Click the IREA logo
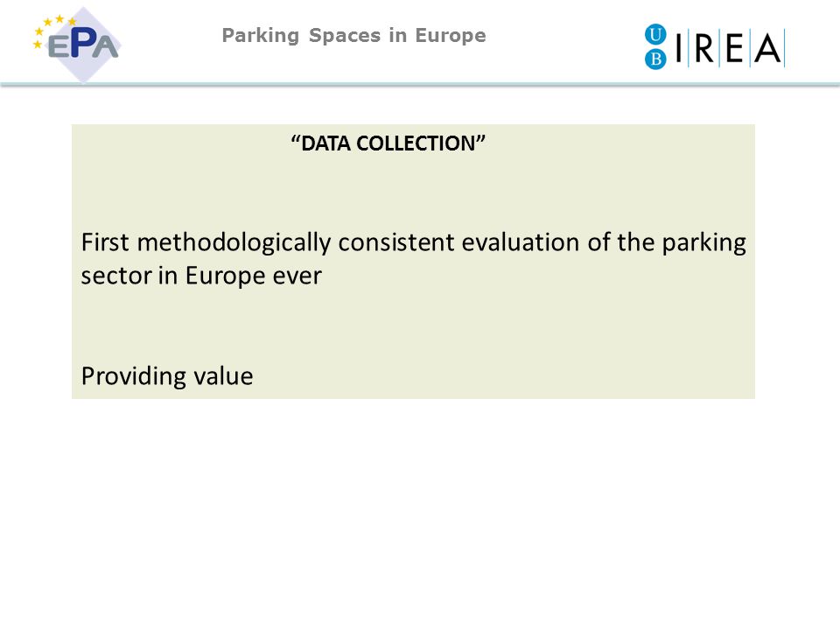Viewport: 840px width, 630px height. tap(715, 46)
